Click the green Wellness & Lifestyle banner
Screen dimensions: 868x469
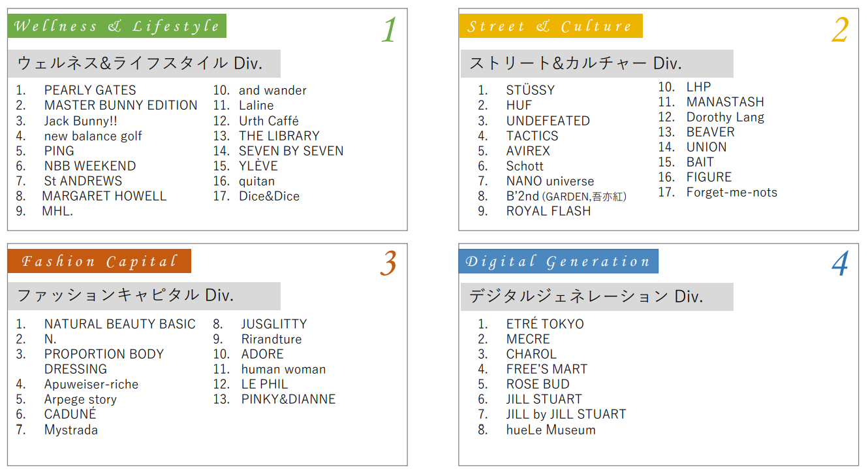click(117, 26)
